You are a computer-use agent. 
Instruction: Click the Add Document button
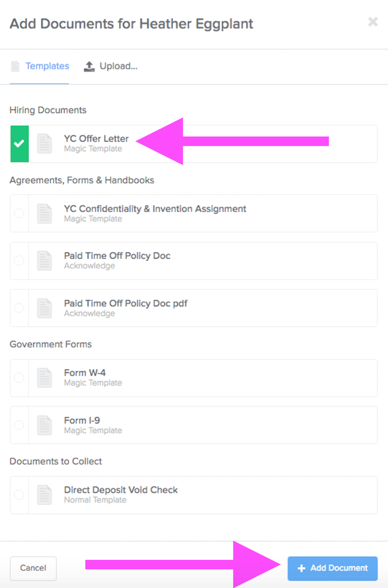point(332,568)
